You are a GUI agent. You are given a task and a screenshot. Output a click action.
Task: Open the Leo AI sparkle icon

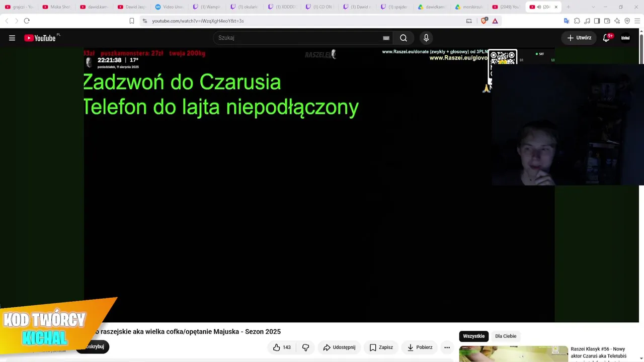tap(617, 21)
